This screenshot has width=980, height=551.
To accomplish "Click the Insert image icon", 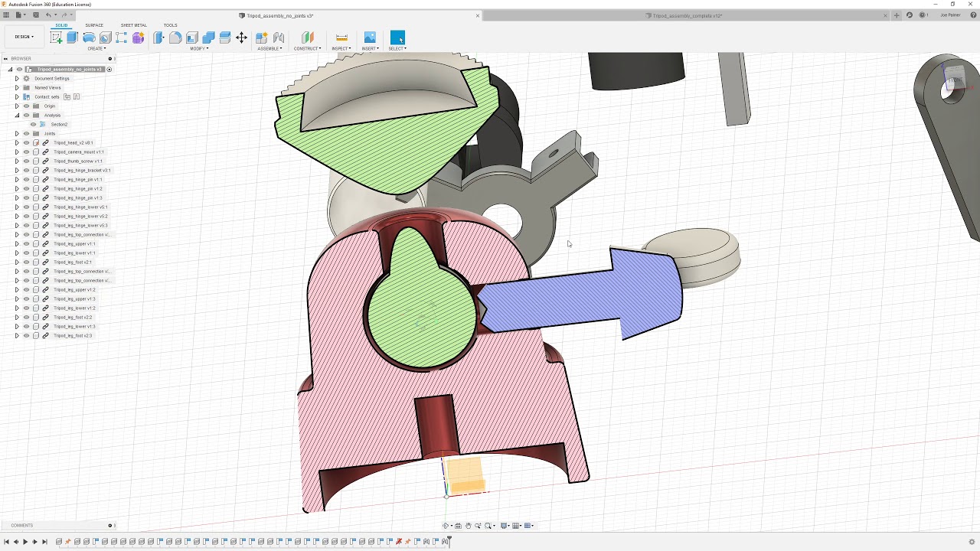I will (370, 37).
